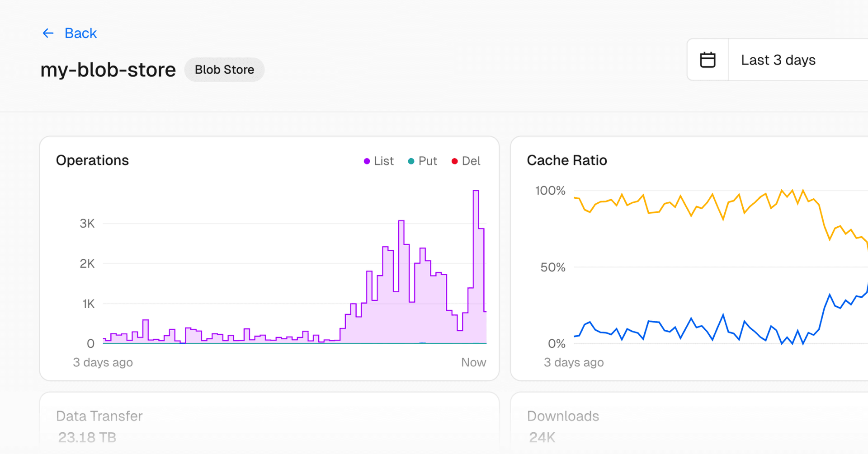The image size is (868, 454).
Task: Click the Blob Store badge
Action: point(224,70)
